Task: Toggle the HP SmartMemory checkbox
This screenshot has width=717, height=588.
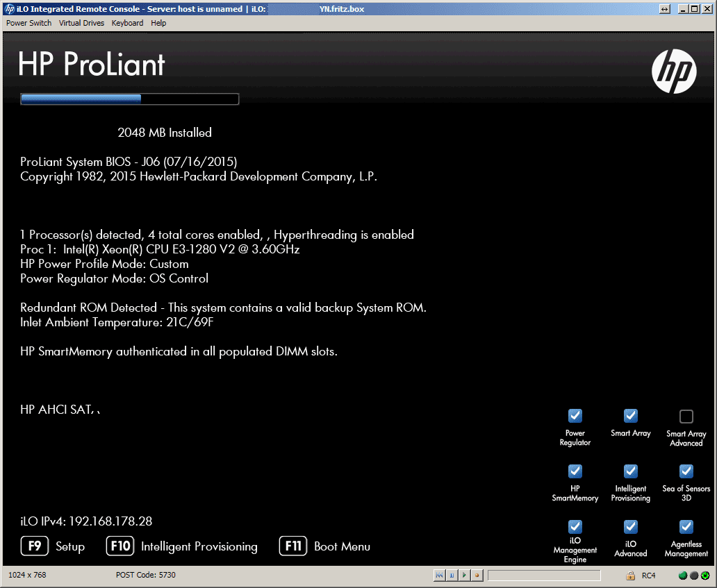Action: [x=575, y=471]
